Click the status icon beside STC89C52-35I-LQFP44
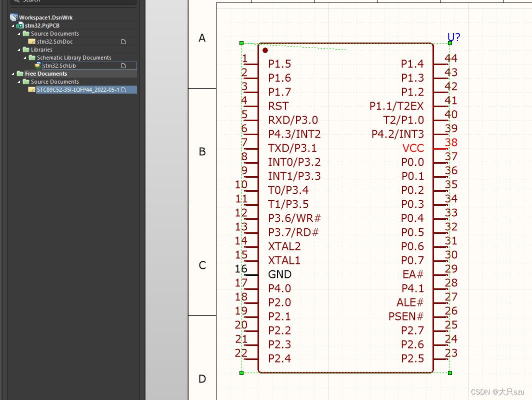Screen dimensions: 532x400 [x=123, y=90]
